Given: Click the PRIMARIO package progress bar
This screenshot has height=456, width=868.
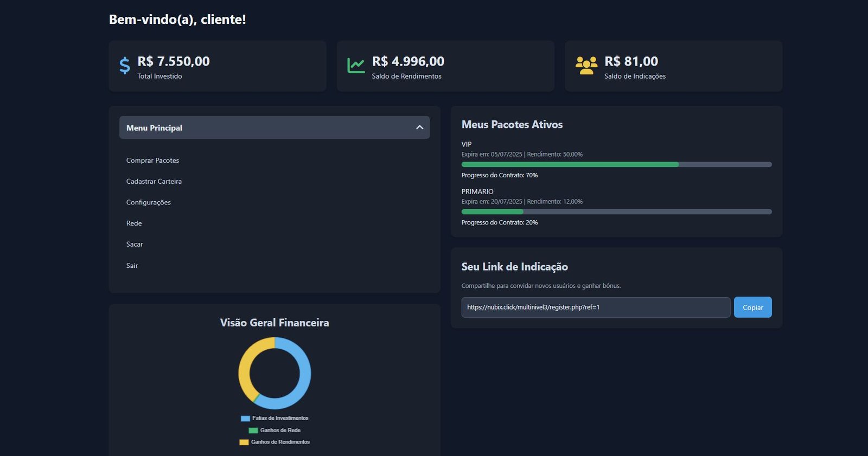Looking at the screenshot, I should 616,211.
